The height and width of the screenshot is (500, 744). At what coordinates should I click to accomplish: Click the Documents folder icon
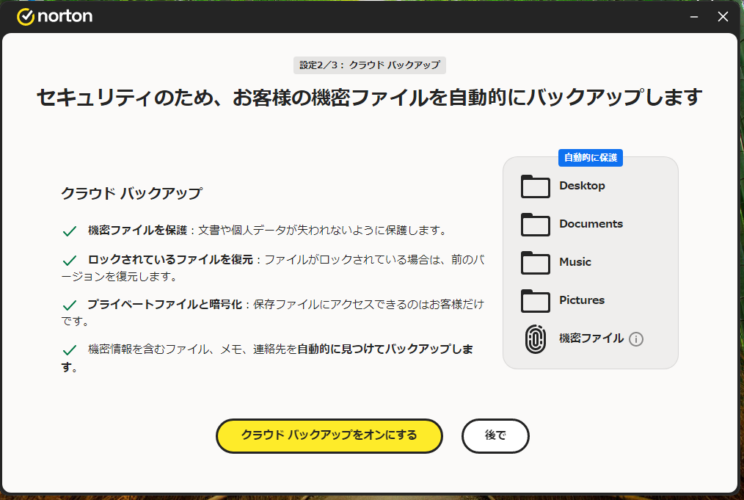[535, 224]
